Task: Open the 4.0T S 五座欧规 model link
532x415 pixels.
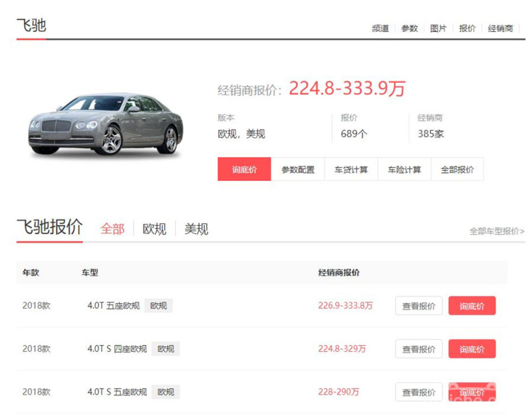Action: click(117, 392)
